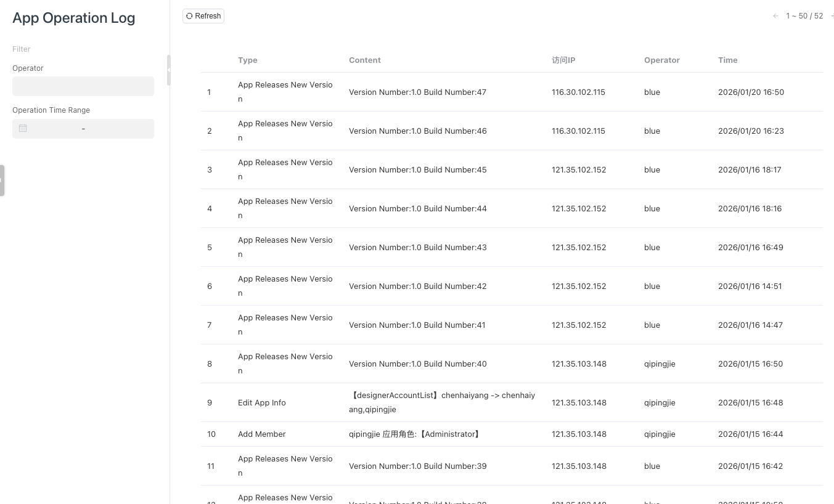Click the 访问IP column header
This screenshot has width=834, height=504.
coord(563,60)
